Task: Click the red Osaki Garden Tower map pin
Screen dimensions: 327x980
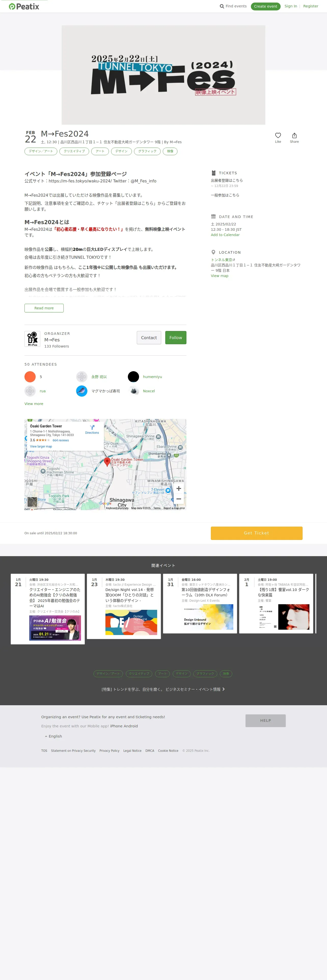Action: pos(107,462)
